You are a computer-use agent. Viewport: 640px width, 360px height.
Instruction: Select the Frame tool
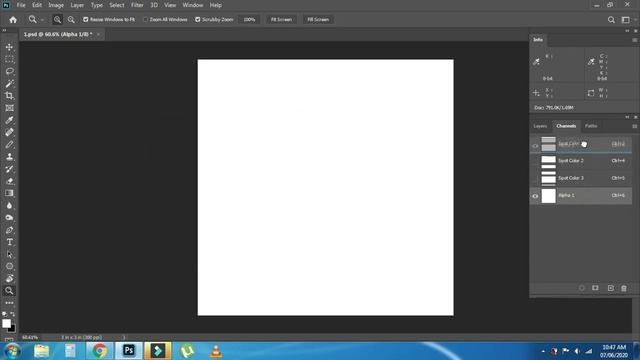click(9, 108)
